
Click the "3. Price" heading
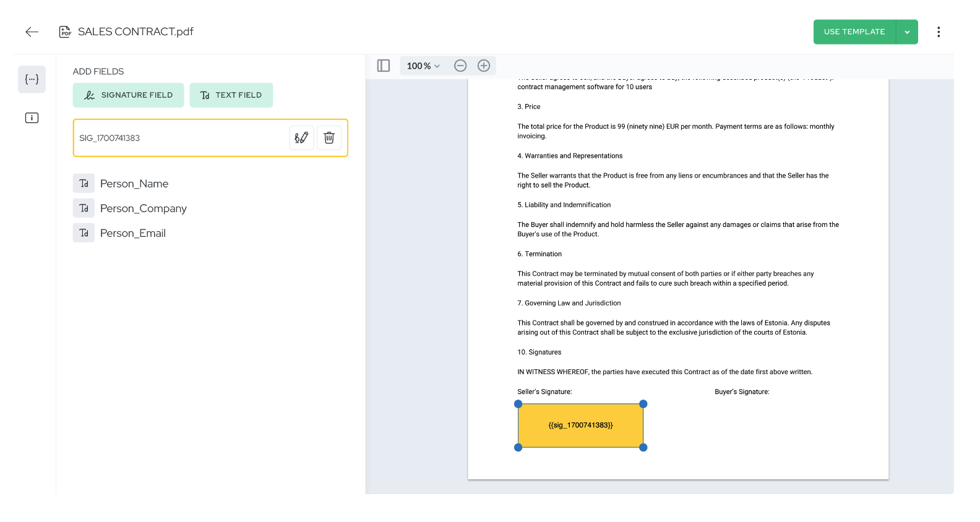pyautogui.click(x=529, y=107)
